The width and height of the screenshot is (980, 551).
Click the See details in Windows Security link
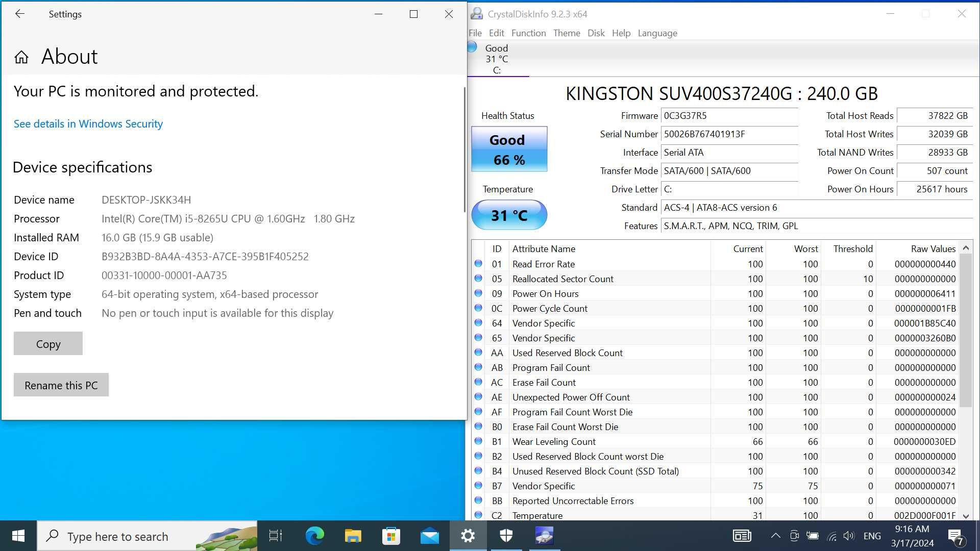88,123
